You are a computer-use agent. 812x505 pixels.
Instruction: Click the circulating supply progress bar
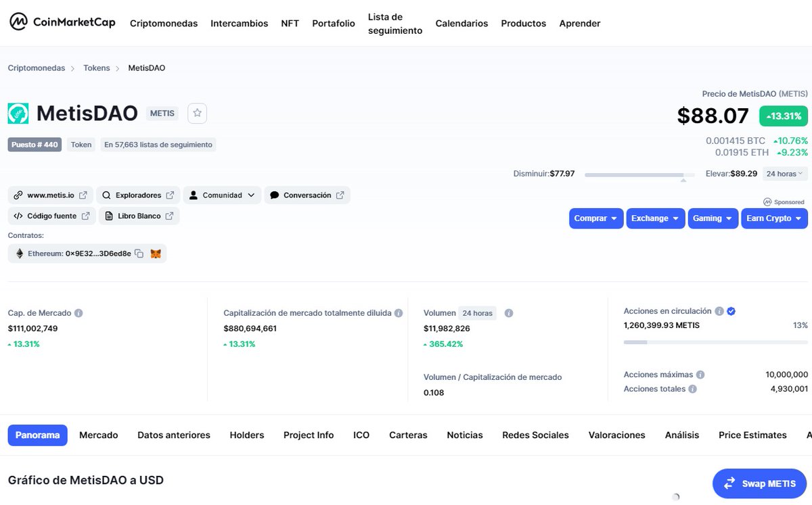(715, 342)
